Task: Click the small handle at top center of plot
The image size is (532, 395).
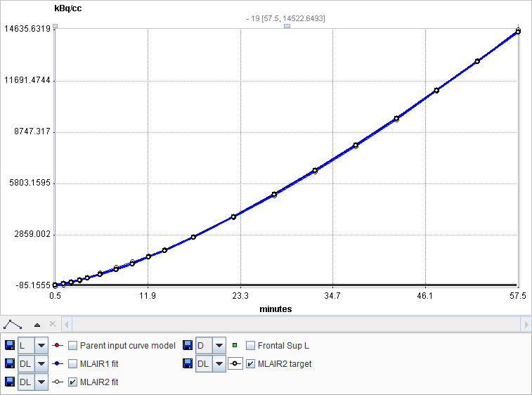Action: (x=287, y=26)
